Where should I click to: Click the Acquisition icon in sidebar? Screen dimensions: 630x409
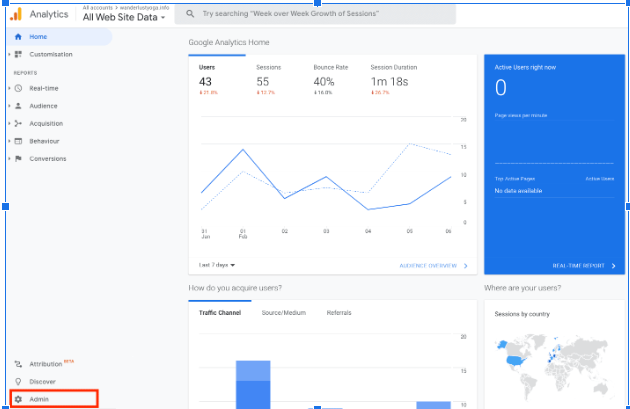click(x=19, y=123)
